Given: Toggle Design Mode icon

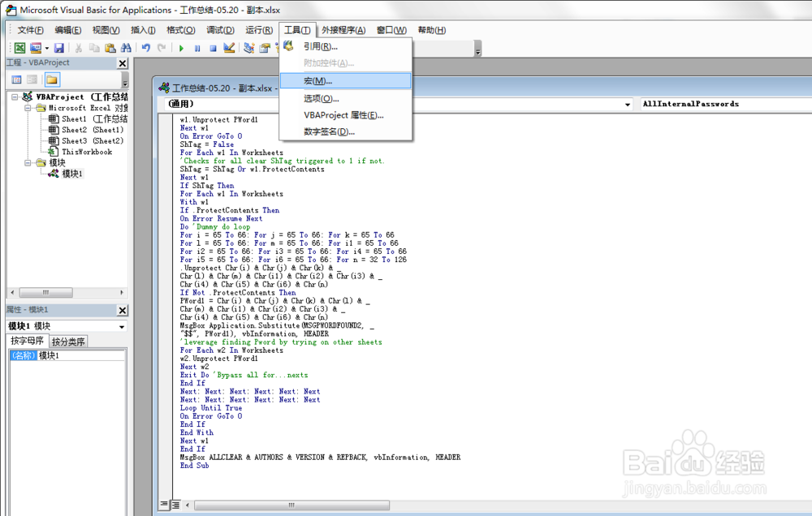Looking at the screenshot, I should tap(229, 48).
